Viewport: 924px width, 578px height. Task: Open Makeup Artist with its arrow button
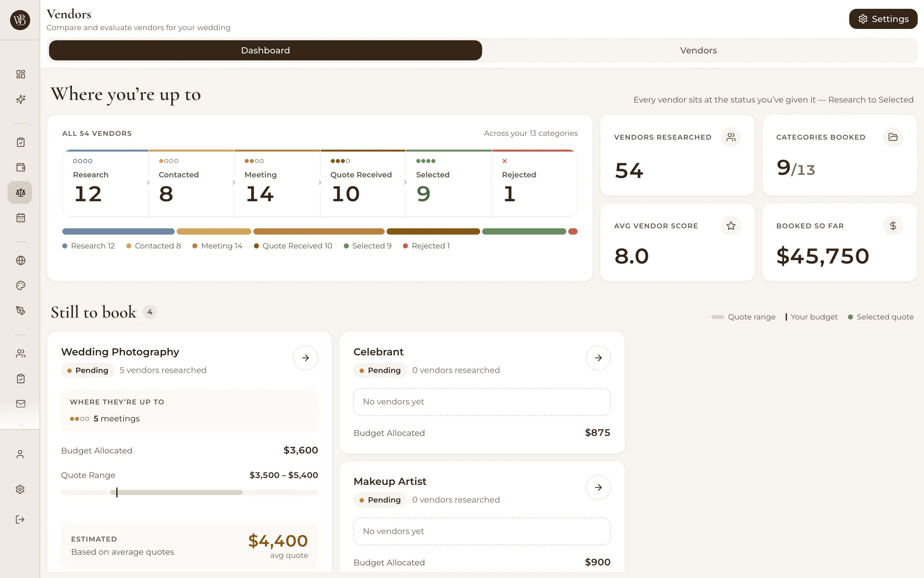point(598,487)
